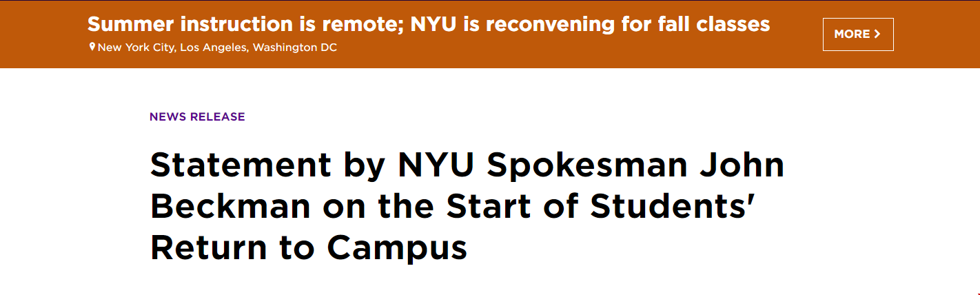Click the MORE button in the banner
Image resolution: width=980 pixels, height=295 pixels.
click(x=858, y=34)
